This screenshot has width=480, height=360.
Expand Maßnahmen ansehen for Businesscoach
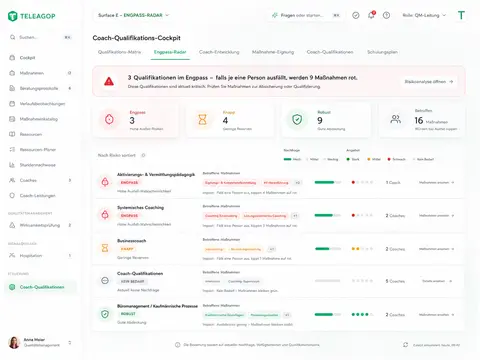436,249
